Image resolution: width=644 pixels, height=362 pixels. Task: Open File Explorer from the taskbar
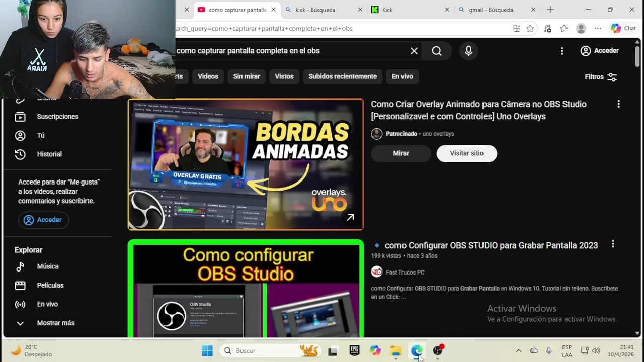point(396,351)
